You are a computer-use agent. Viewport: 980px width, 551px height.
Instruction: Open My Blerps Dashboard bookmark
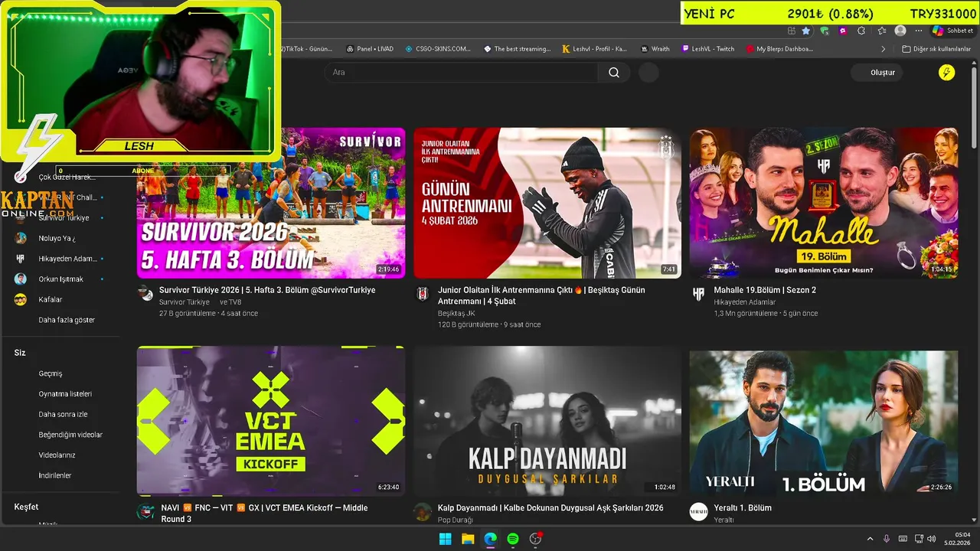779,49
